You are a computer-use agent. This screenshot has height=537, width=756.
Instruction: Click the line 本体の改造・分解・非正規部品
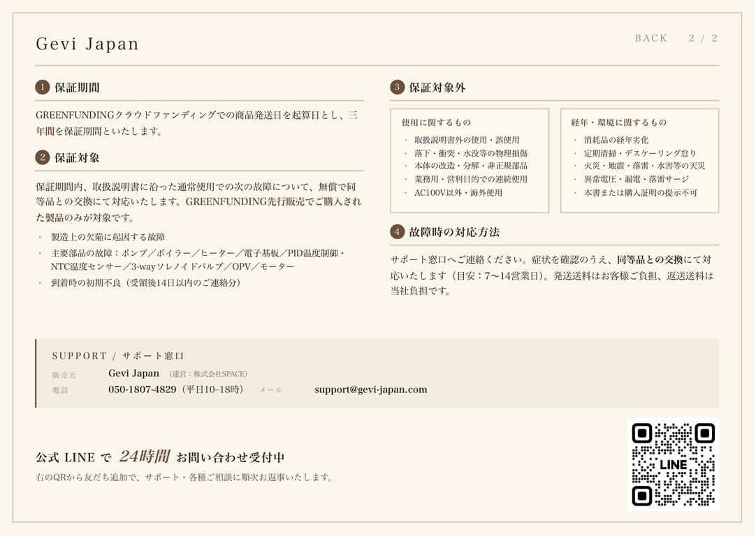pos(471,166)
